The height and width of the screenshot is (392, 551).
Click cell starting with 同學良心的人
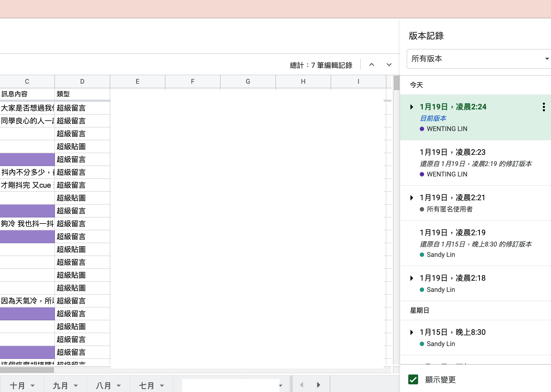(27, 121)
